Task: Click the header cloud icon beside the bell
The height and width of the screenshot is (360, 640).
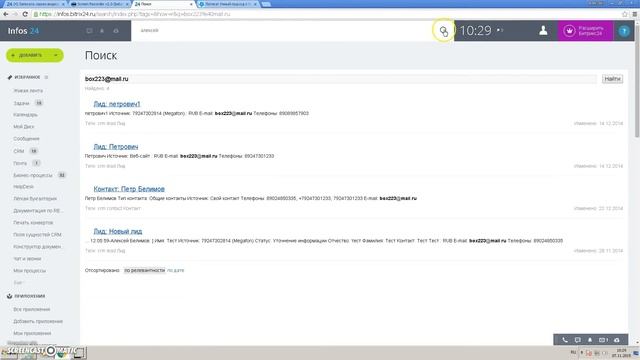Action: point(116,31)
